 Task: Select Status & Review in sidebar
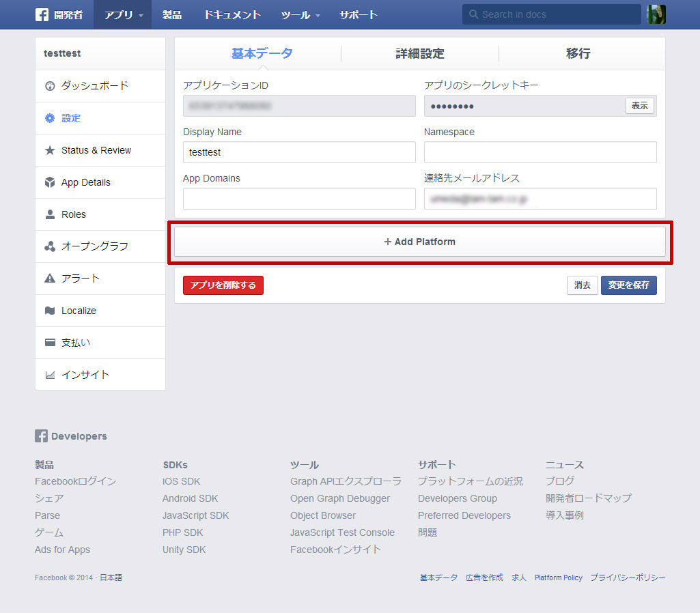[x=100, y=150]
